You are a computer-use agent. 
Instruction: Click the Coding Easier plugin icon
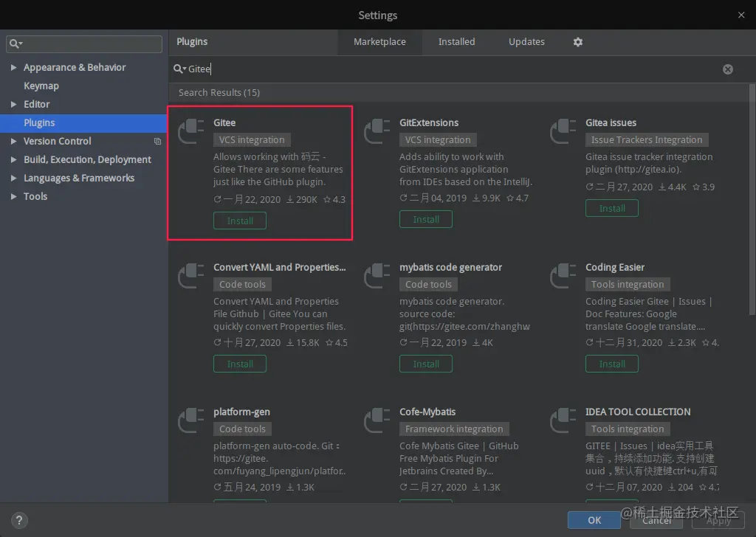[x=563, y=276]
